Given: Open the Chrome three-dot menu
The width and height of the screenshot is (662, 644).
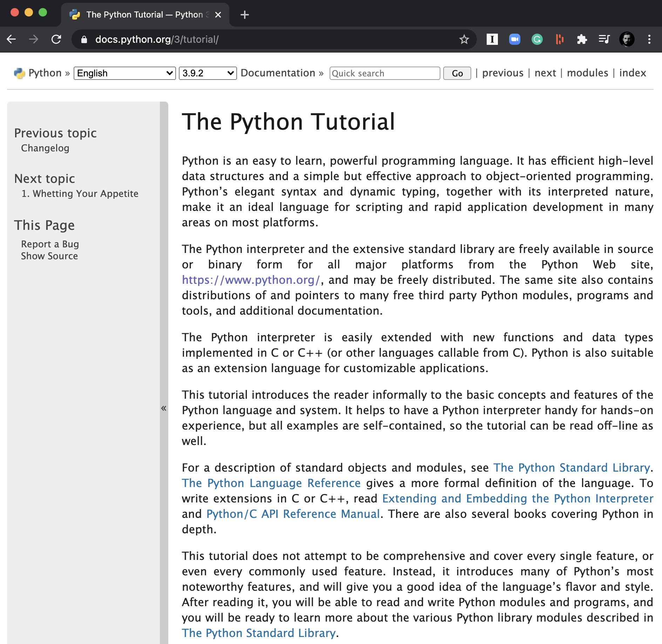Looking at the screenshot, I should point(649,39).
